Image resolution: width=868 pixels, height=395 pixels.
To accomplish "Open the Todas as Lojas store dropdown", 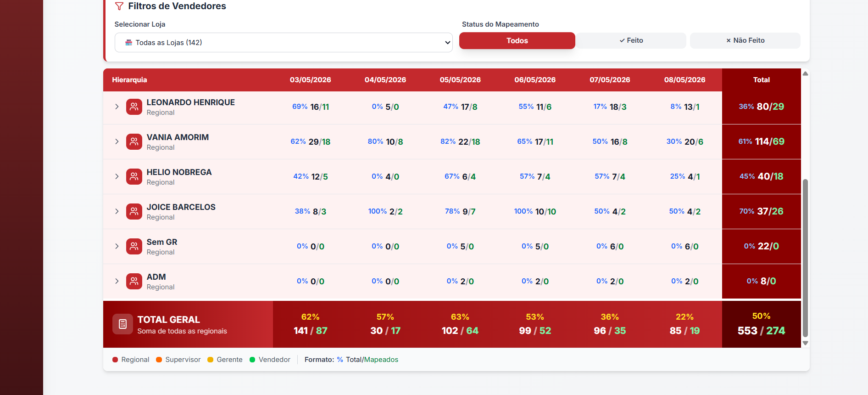I will click(x=284, y=42).
